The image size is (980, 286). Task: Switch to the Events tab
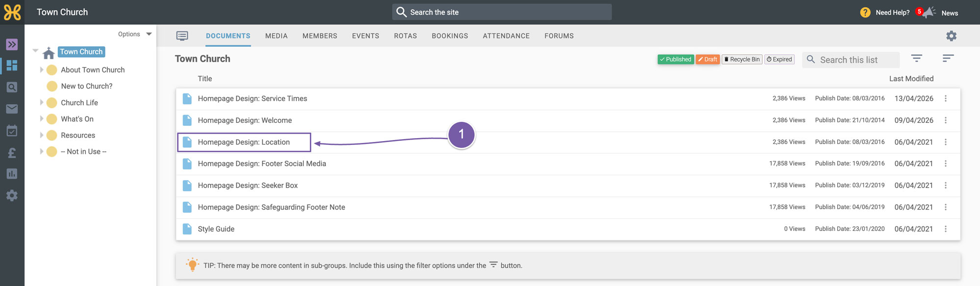pyautogui.click(x=366, y=36)
